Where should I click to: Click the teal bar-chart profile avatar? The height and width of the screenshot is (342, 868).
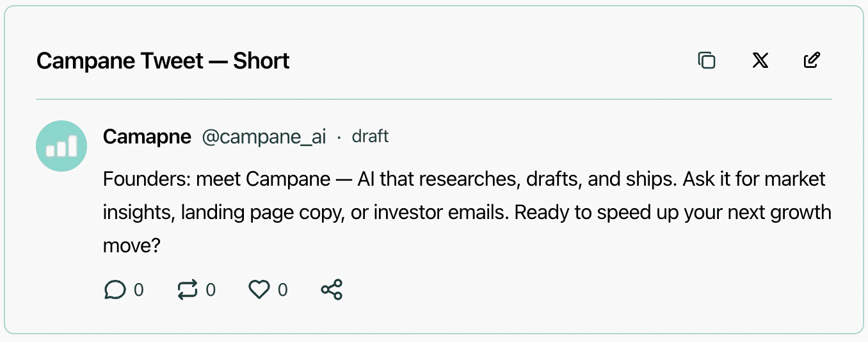[x=61, y=146]
